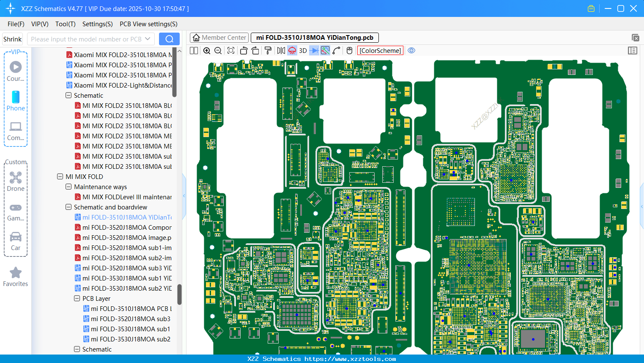
Task: Click the model number search input field
Action: (89, 38)
